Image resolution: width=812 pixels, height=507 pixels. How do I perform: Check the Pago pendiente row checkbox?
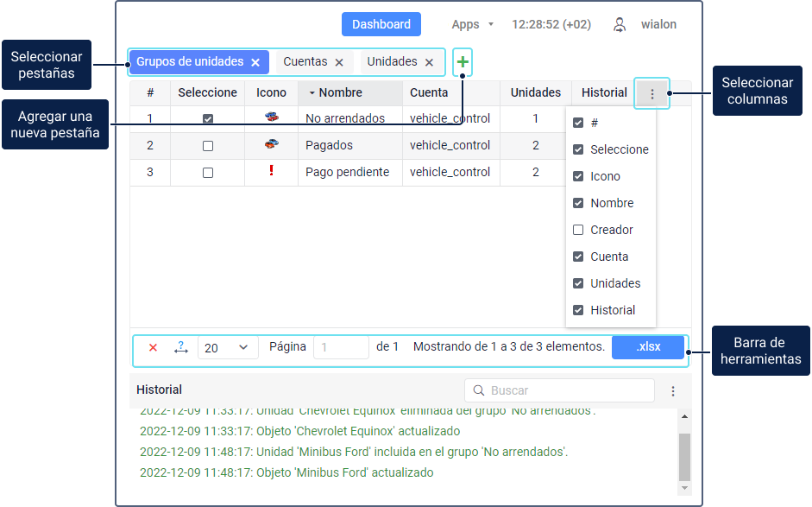tap(208, 173)
